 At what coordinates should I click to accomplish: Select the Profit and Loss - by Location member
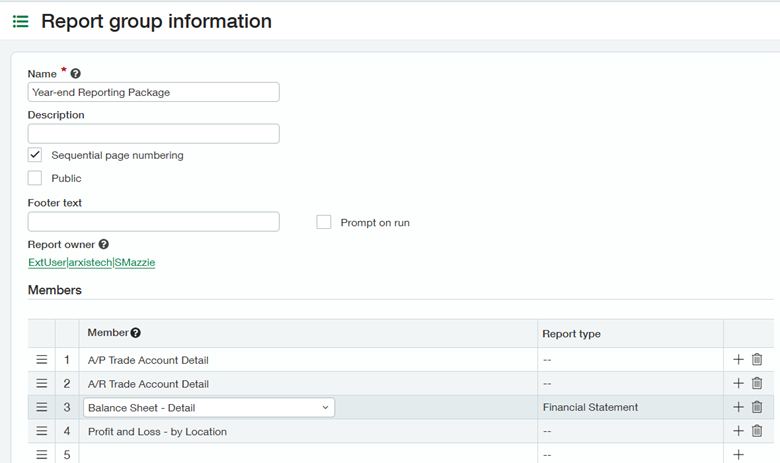point(157,432)
